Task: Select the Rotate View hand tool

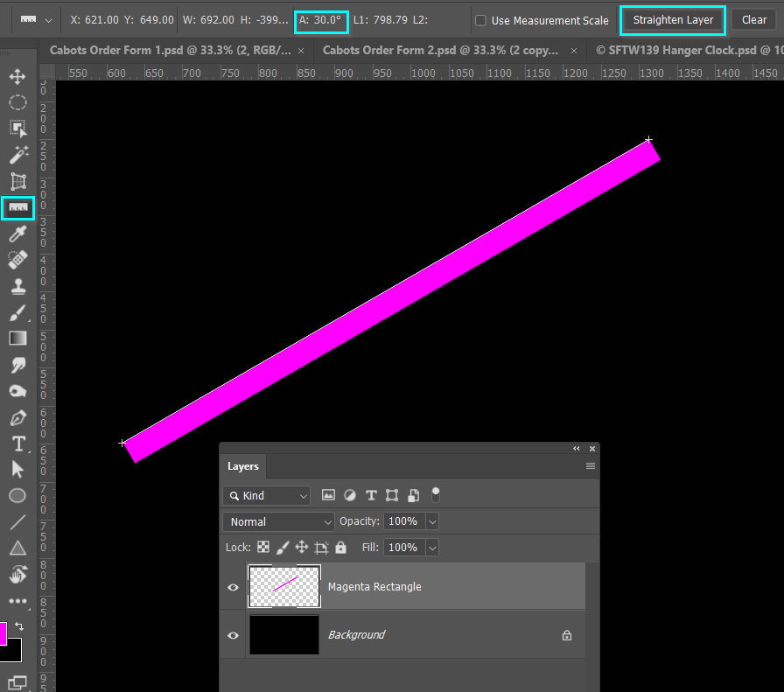Action: [x=18, y=575]
